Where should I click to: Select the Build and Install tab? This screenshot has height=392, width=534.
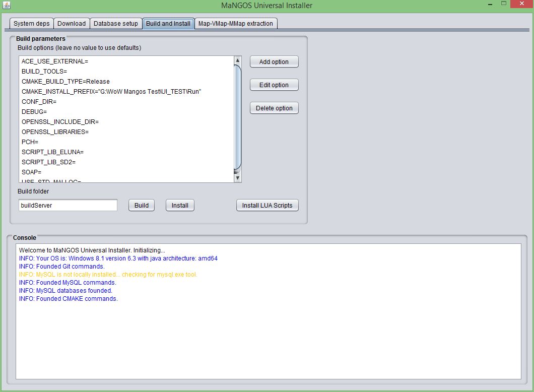point(168,24)
